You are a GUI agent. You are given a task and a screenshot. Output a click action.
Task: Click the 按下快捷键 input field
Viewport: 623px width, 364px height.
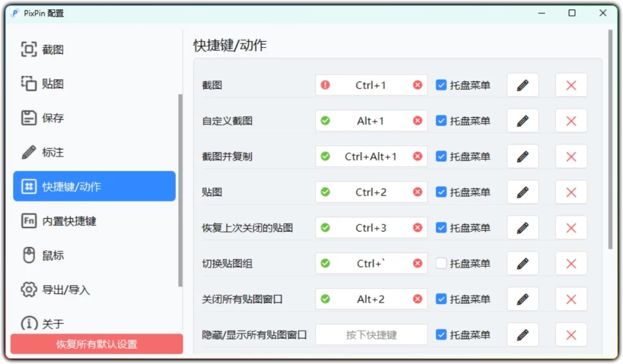371,334
